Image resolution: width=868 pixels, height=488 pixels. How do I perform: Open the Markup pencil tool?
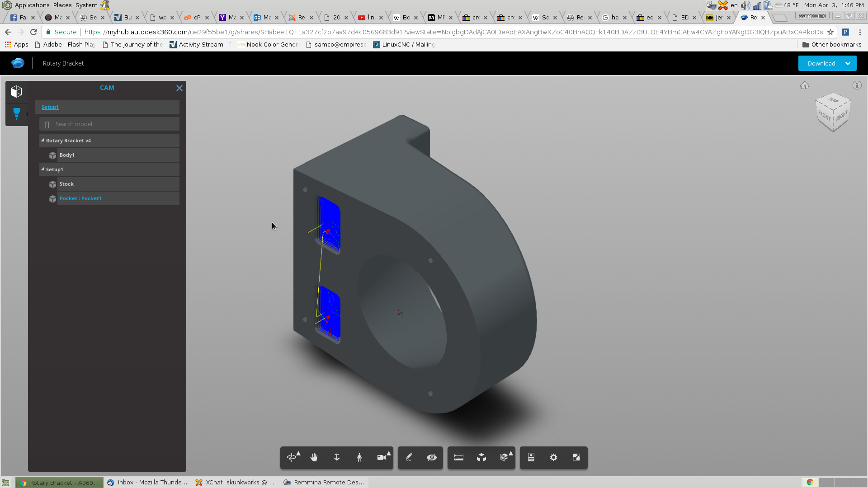click(409, 457)
